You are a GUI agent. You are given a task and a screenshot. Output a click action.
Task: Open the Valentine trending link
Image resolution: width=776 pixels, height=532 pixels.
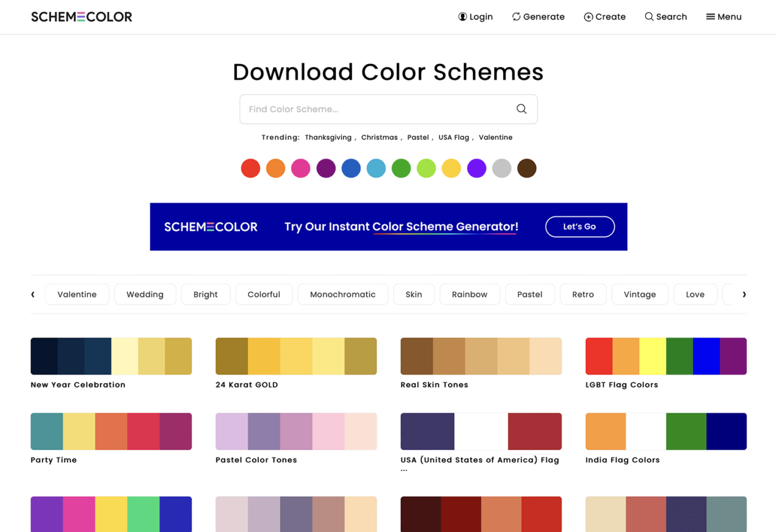pos(496,138)
